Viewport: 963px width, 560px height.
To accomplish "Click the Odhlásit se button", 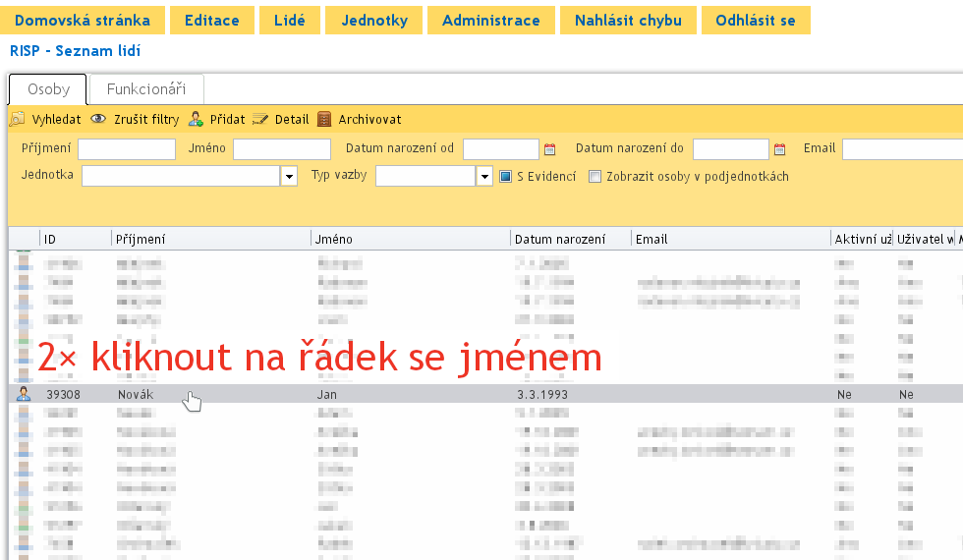I will point(756,21).
